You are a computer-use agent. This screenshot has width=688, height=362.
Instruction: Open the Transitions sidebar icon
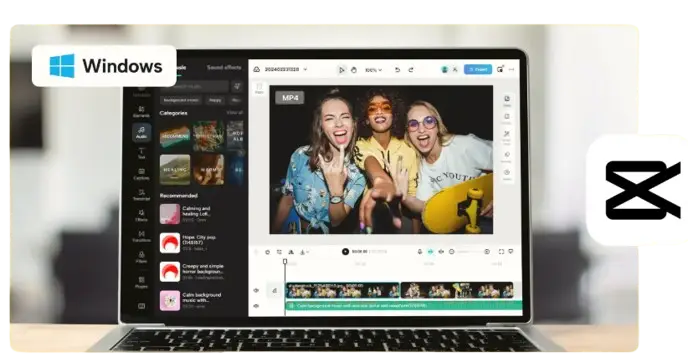click(141, 237)
